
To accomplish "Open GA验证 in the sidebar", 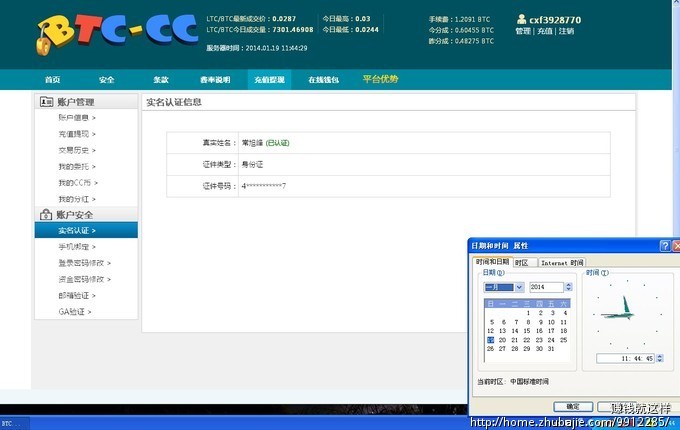I will pos(75,312).
